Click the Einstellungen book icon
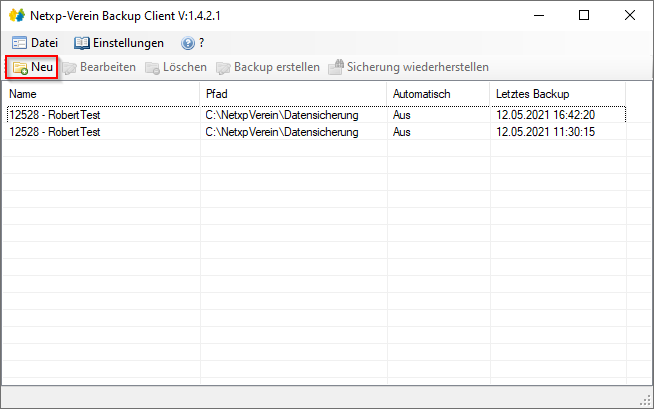 (x=82, y=43)
